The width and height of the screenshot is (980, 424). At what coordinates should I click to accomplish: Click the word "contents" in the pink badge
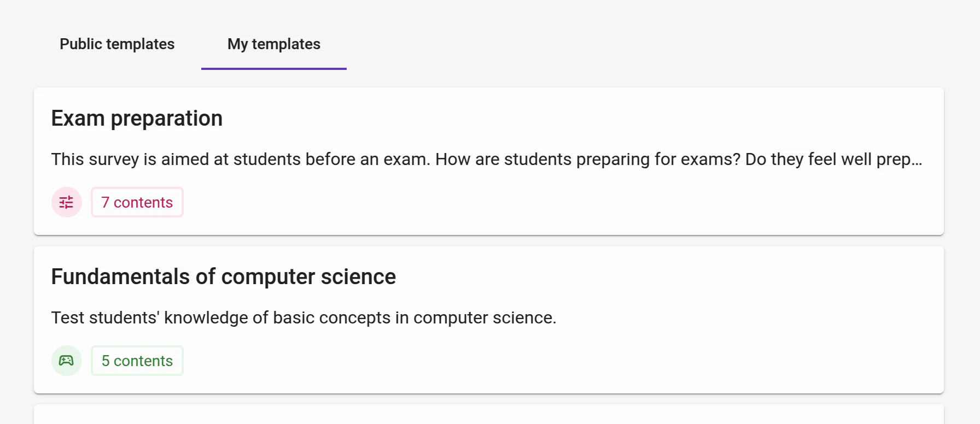tap(143, 203)
